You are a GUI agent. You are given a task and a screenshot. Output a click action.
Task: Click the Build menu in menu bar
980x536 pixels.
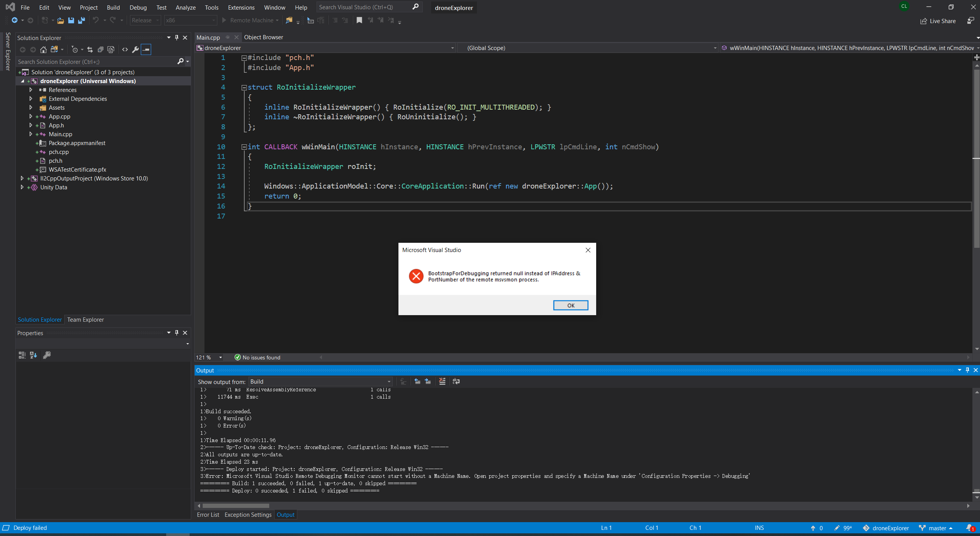(x=112, y=7)
